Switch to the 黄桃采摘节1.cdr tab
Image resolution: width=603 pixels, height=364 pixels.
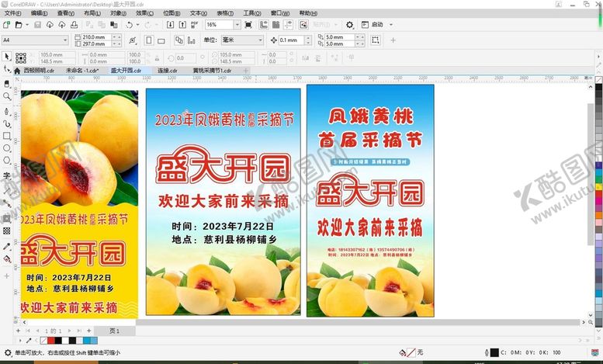213,71
